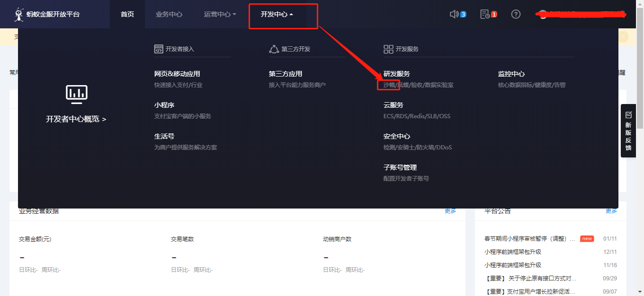Collapse the 开发中心 dropdown menu
Screen dimensions: 644x296
(277, 14)
